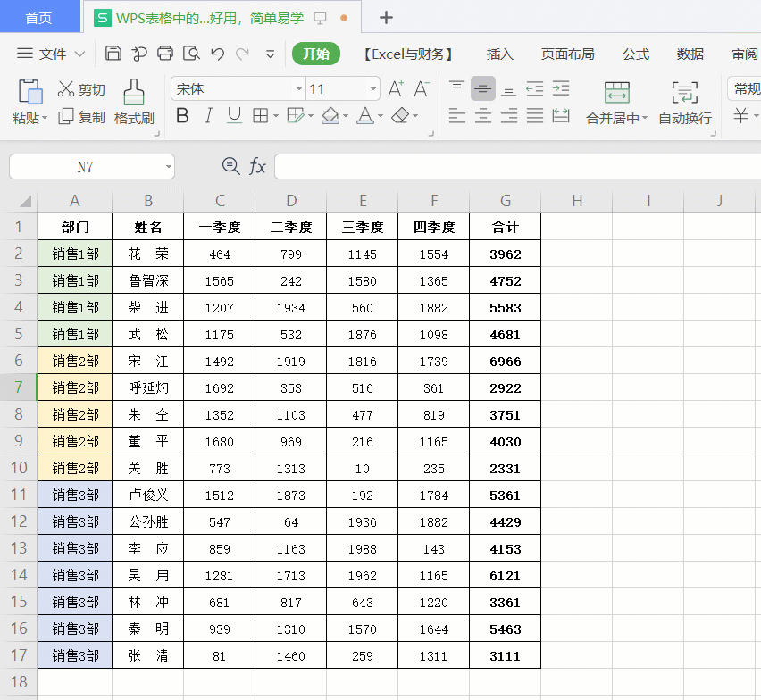
Task: Select cell containing 鲁智深
Action: 146,280
